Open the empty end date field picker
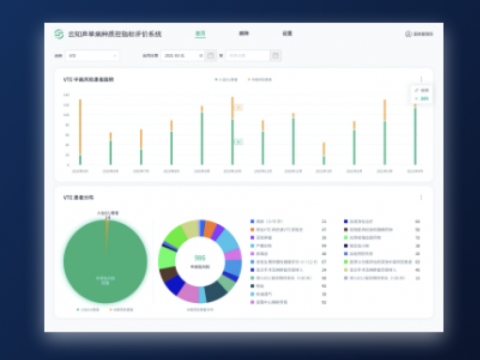Viewport: 480px width, 360px height. pos(248,56)
